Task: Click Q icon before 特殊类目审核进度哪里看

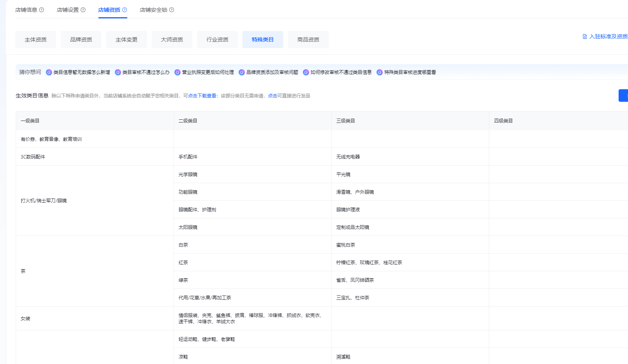Action: (x=380, y=72)
